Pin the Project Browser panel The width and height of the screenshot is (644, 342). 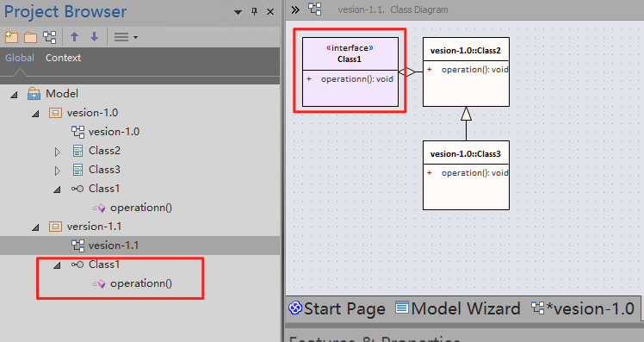[254, 11]
